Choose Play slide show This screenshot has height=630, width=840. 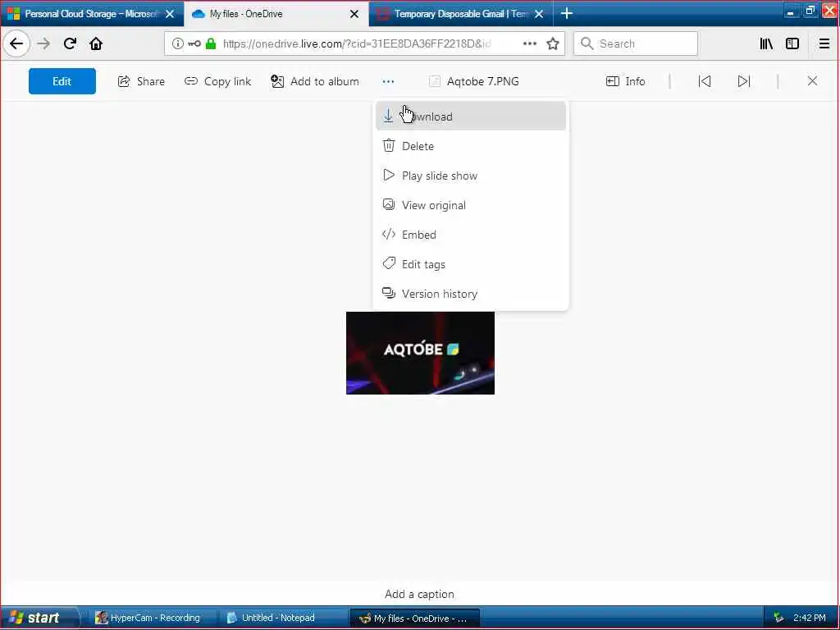470,176
